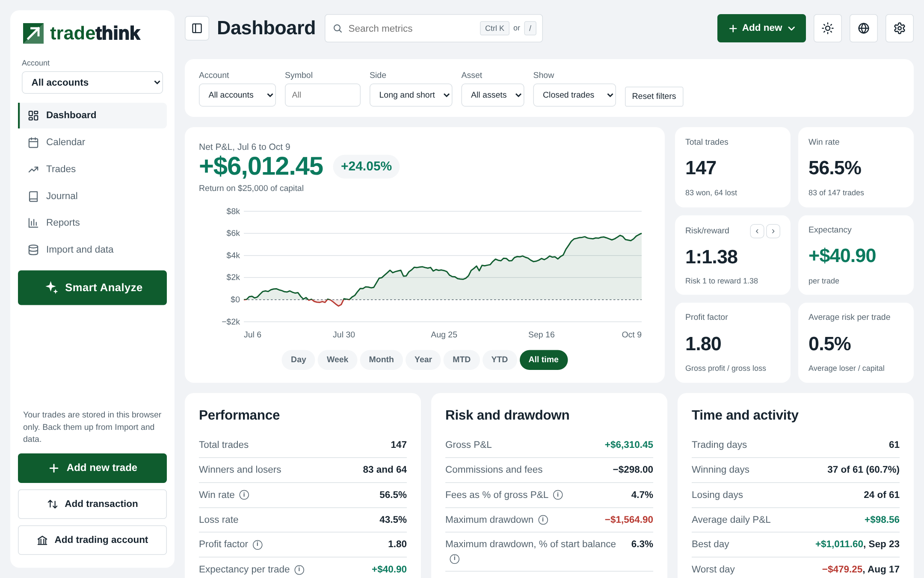
Task: Show info for Maximum drawdown
Action: pyautogui.click(x=543, y=520)
